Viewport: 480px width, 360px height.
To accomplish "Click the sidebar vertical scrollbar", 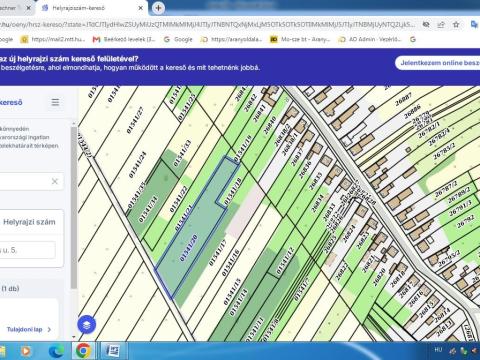I will (74, 207).
